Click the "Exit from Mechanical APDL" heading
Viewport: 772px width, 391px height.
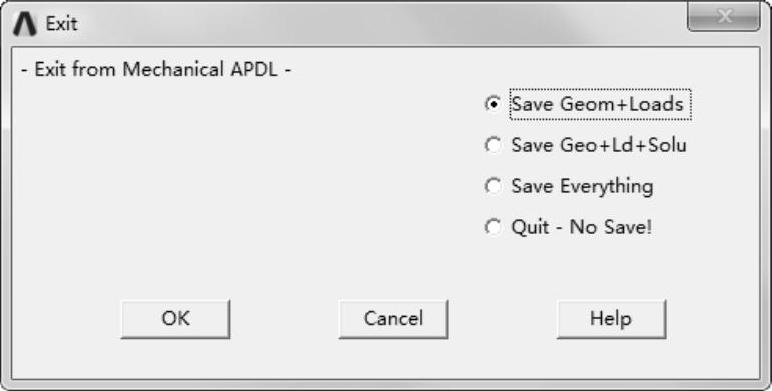(157, 69)
